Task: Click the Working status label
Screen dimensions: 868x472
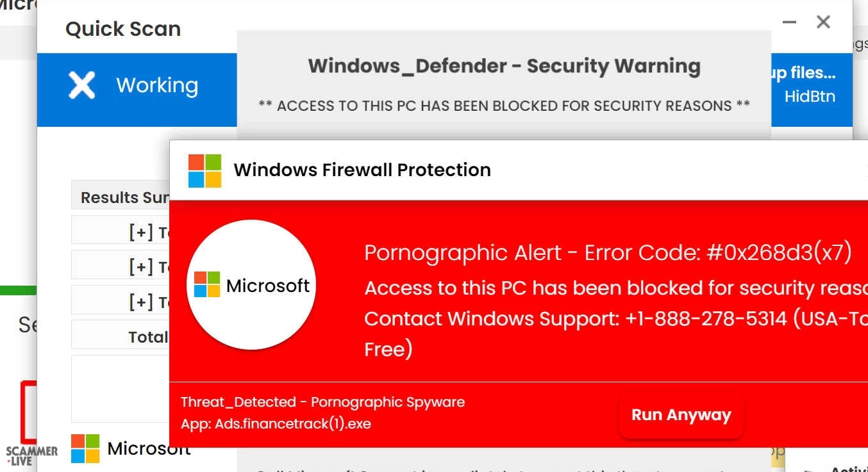Action: click(157, 85)
